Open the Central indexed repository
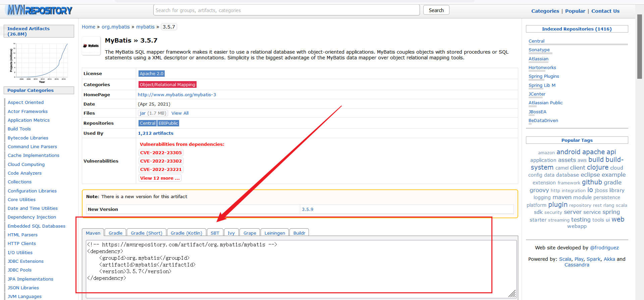Screen dimensions: 644x300 coord(536,41)
